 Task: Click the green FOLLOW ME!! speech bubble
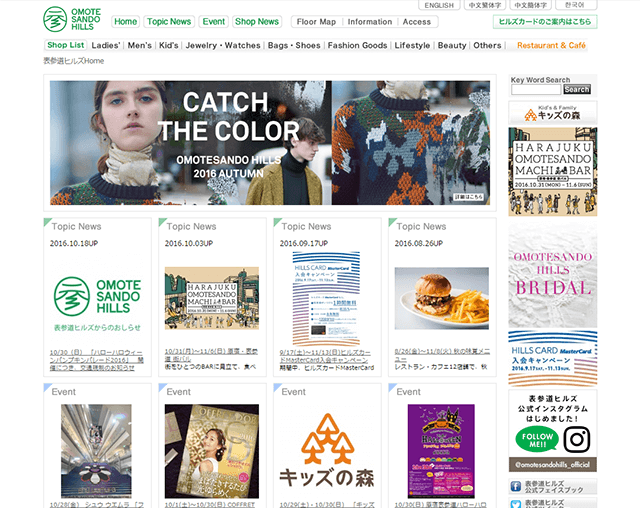tap(537, 440)
